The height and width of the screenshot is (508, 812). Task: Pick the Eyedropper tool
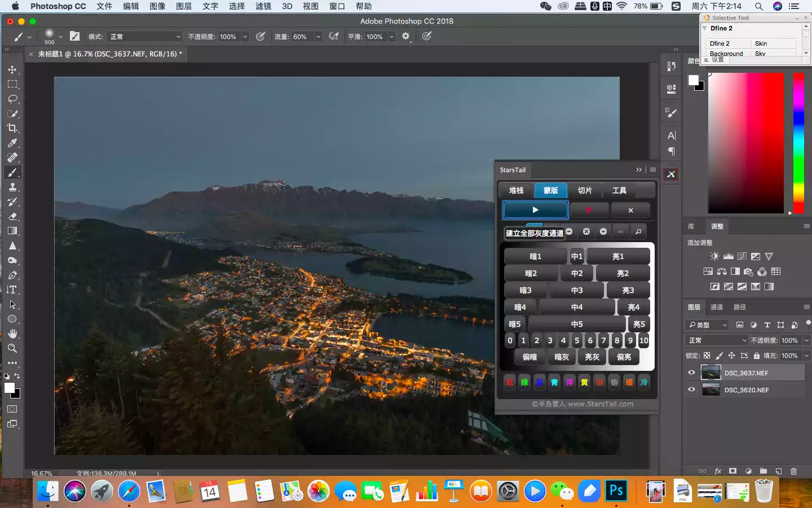pyautogui.click(x=12, y=143)
